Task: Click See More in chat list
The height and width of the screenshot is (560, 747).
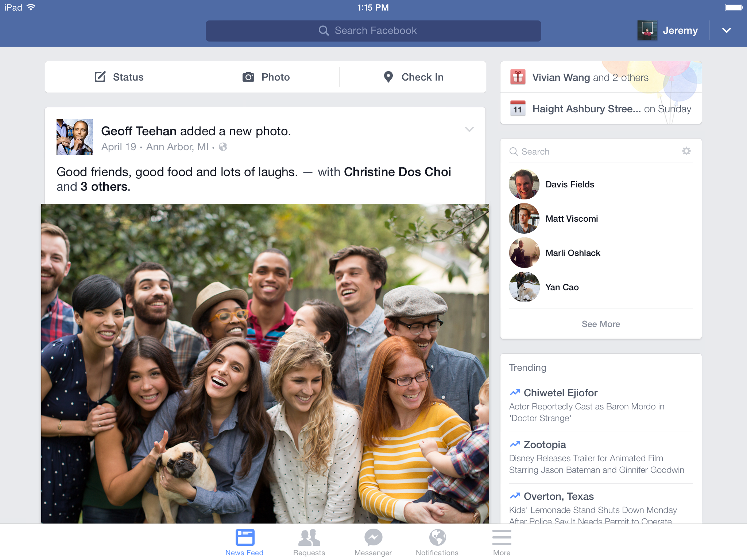Action: click(x=601, y=324)
